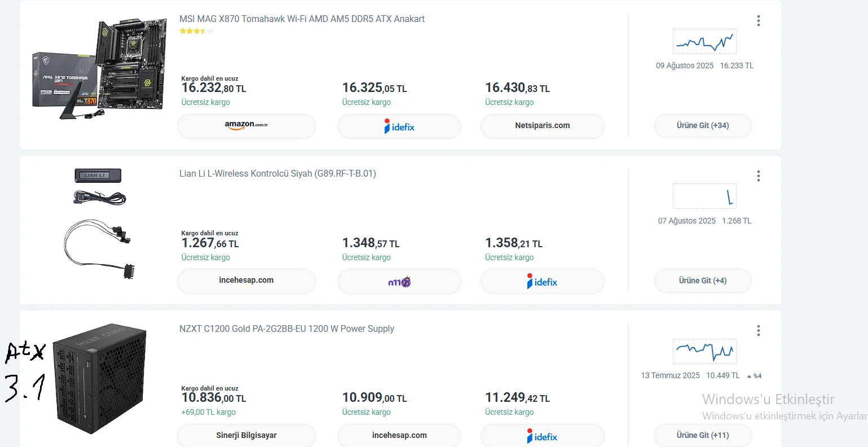The height and width of the screenshot is (447, 868).
Task: Open three-dot menu for MSI Tomahawk motherboard
Action: pos(758,21)
